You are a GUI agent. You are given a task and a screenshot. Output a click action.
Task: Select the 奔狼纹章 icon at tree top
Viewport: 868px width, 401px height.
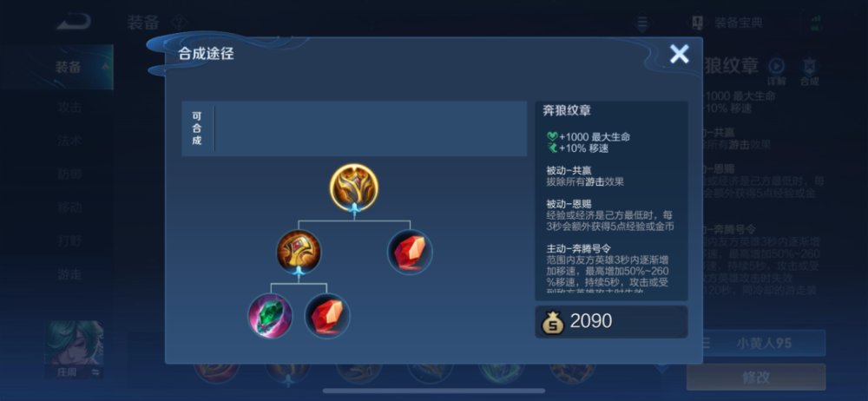(354, 187)
